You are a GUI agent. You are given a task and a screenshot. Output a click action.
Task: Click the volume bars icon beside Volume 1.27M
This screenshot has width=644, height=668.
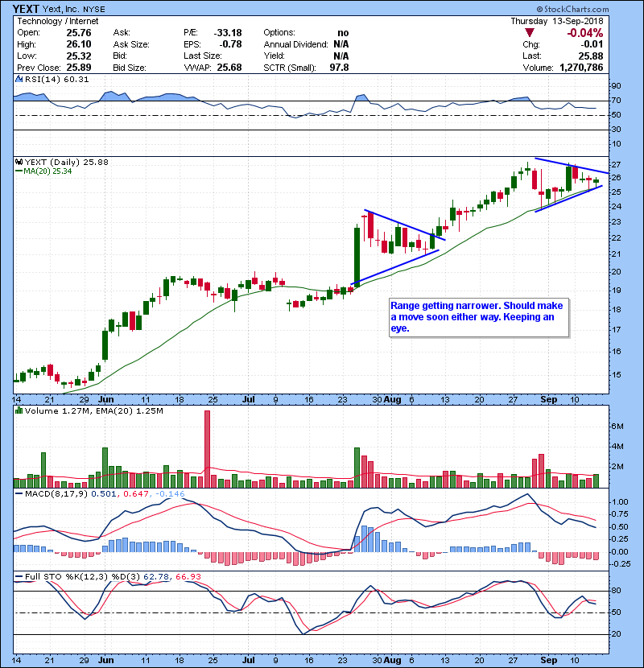click(x=19, y=411)
